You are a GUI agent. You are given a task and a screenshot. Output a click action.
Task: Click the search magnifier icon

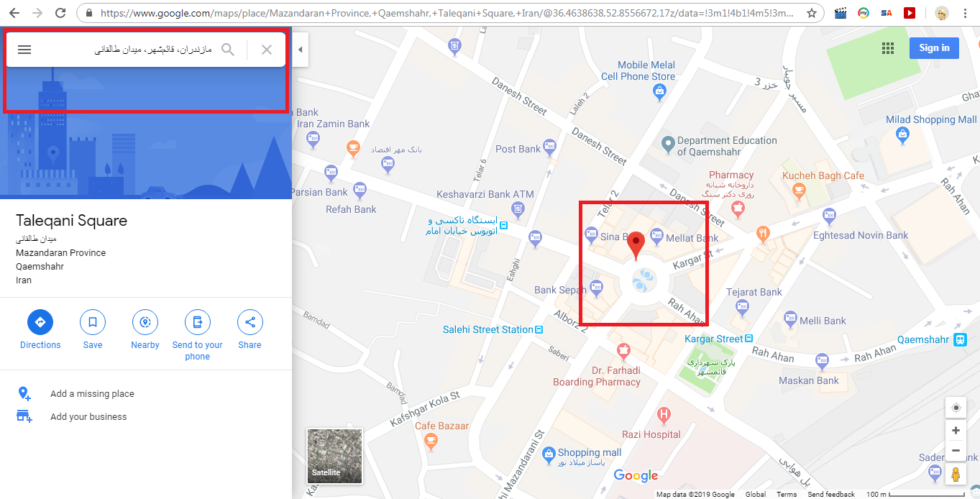(x=228, y=50)
